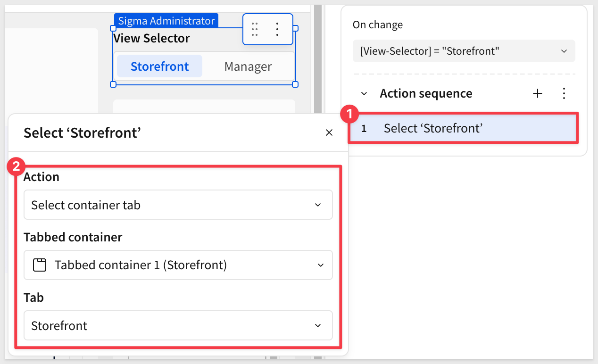Click bottom-right resize handle of View Selector
This screenshot has width=598, height=364.
coord(295,84)
